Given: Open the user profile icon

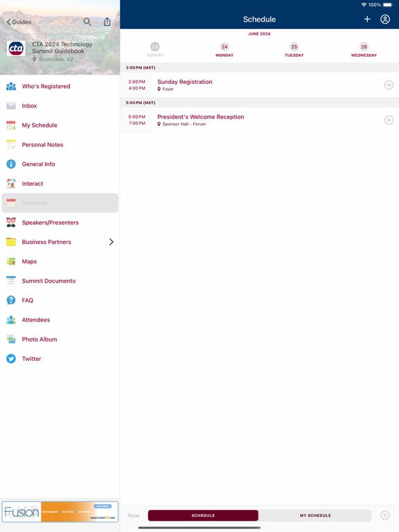Looking at the screenshot, I should pyautogui.click(x=385, y=19).
